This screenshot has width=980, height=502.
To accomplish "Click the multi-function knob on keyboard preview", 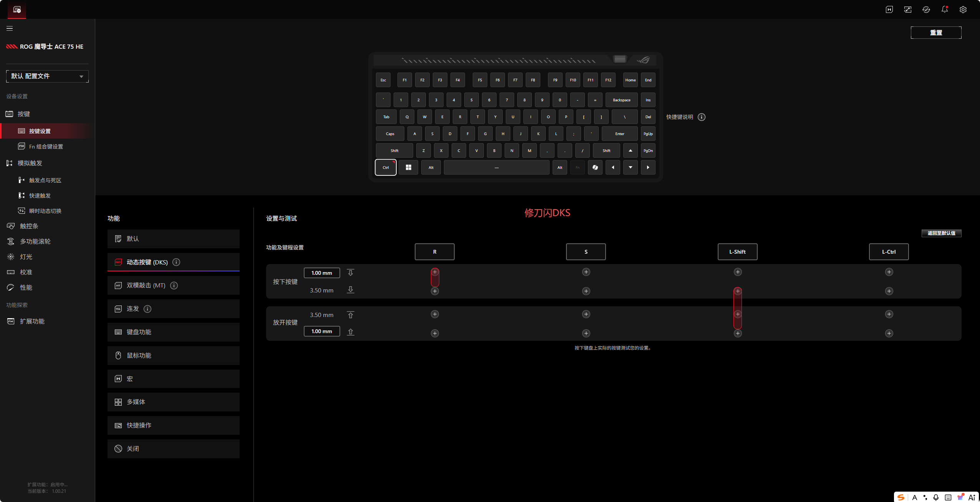I will (x=620, y=59).
